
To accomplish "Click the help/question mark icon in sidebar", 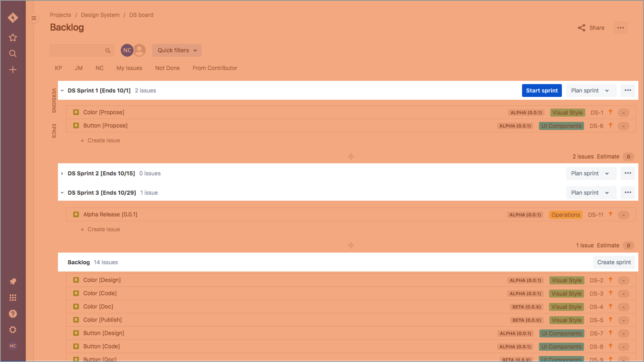I will click(12, 314).
